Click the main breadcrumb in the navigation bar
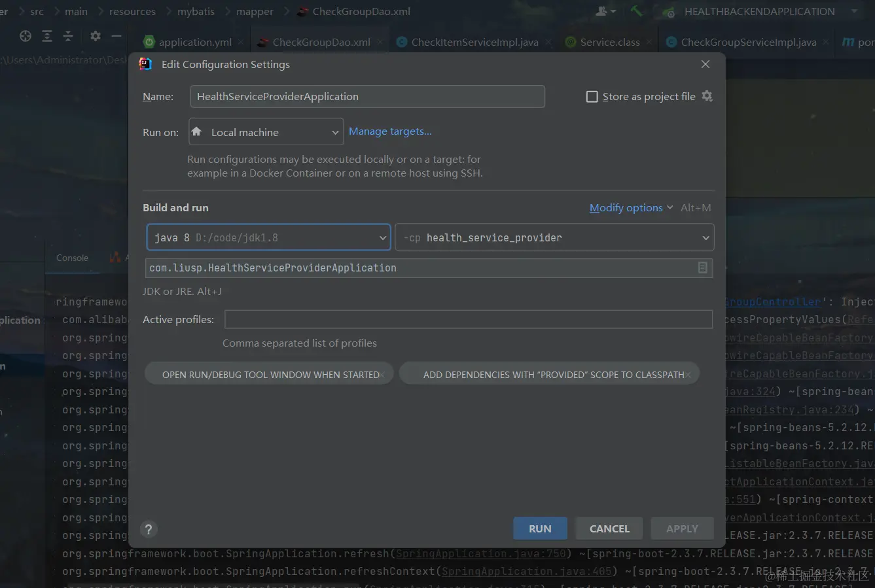Image resolution: width=875 pixels, height=588 pixels. click(76, 11)
